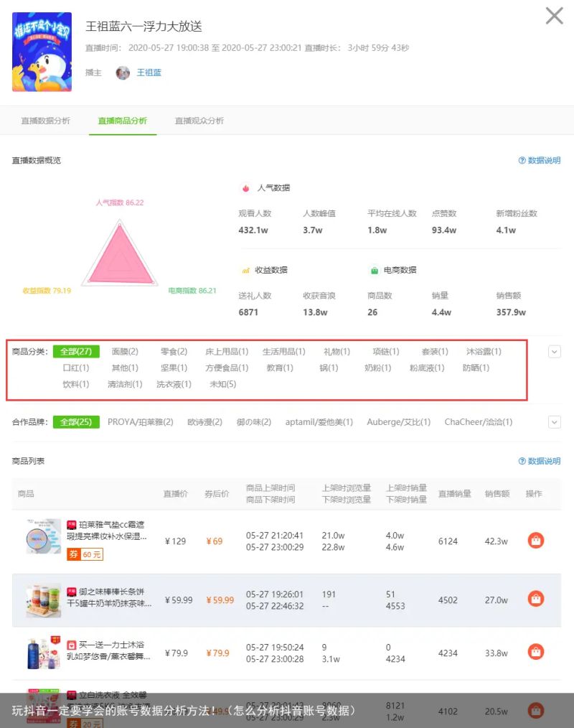Click the 收益数据 chart icon

pyautogui.click(x=245, y=270)
